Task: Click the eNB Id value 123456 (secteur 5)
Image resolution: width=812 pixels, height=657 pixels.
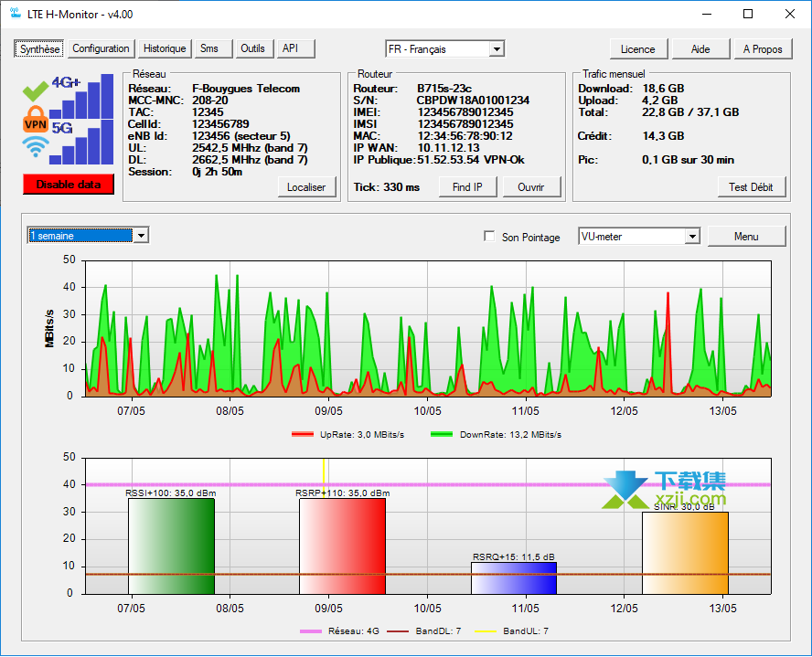Action: coord(241,136)
